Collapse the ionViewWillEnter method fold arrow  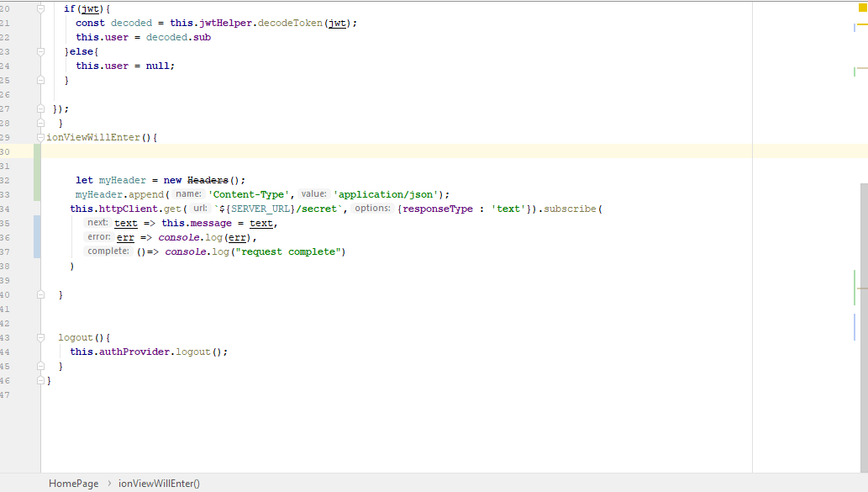(x=40, y=136)
